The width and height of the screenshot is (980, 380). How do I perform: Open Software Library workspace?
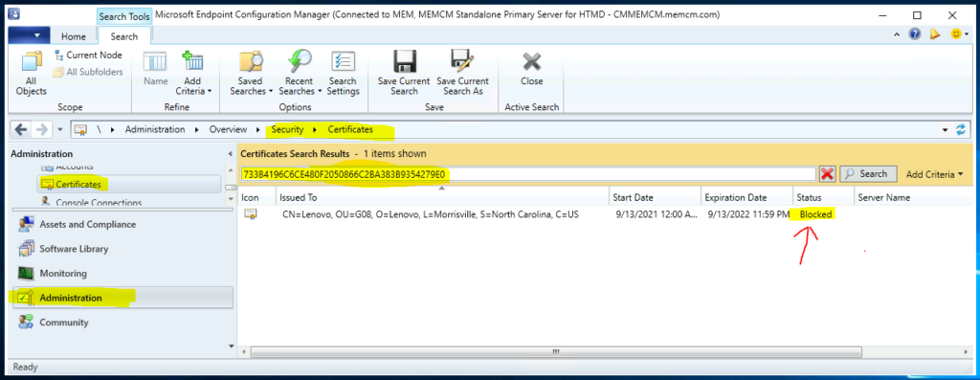pos(122,249)
